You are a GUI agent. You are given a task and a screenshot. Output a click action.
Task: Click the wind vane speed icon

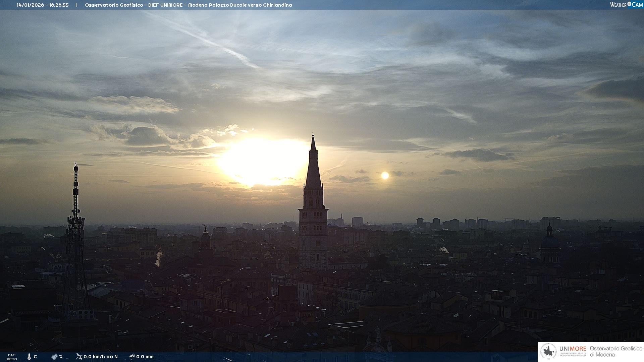point(79,357)
